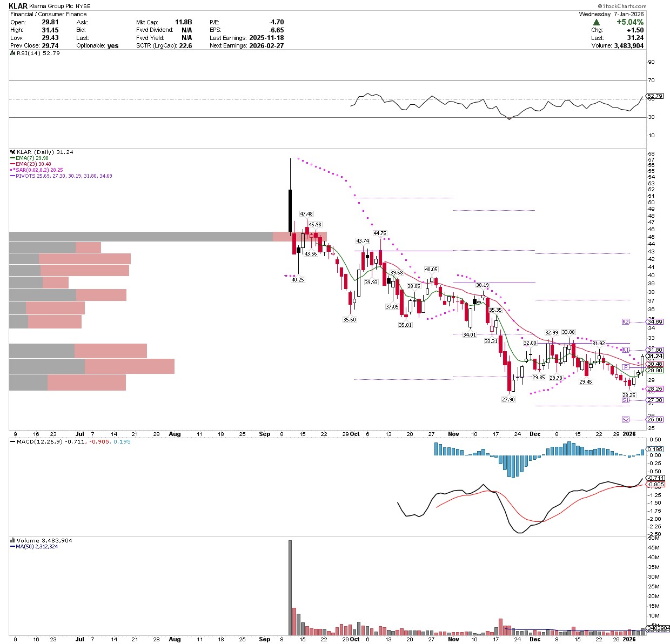Select the R2 pivot marker
This screenshot has width=670, height=644.
tap(626, 322)
